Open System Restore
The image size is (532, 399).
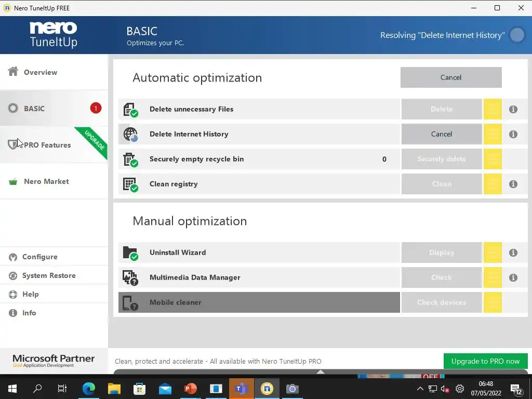tap(54, 275)
